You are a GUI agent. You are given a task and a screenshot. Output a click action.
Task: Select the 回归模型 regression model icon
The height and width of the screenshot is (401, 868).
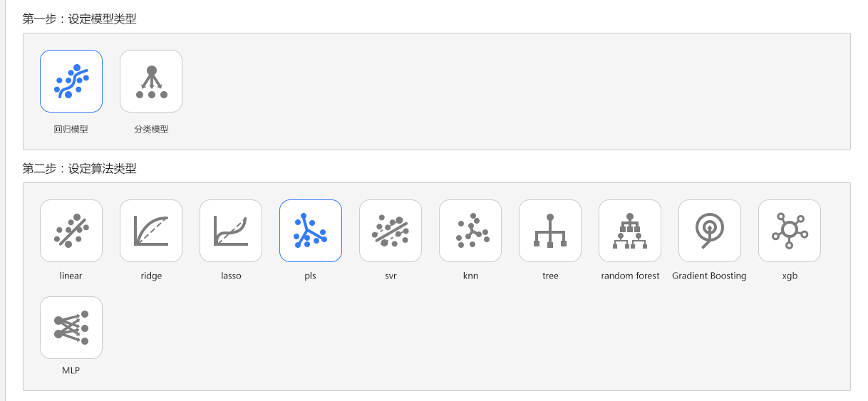point(71,81)
